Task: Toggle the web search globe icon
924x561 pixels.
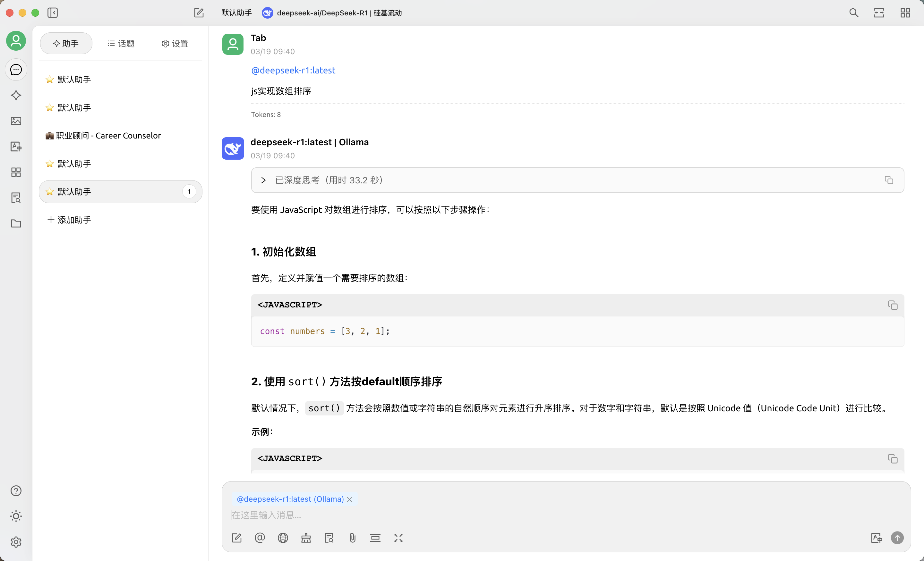Action: click(283, 538)
